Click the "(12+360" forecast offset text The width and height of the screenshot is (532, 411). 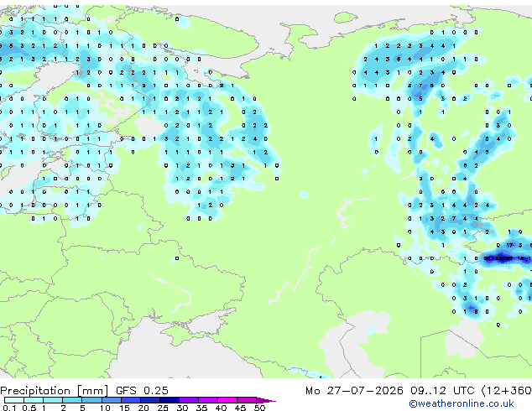click(506, 391)
